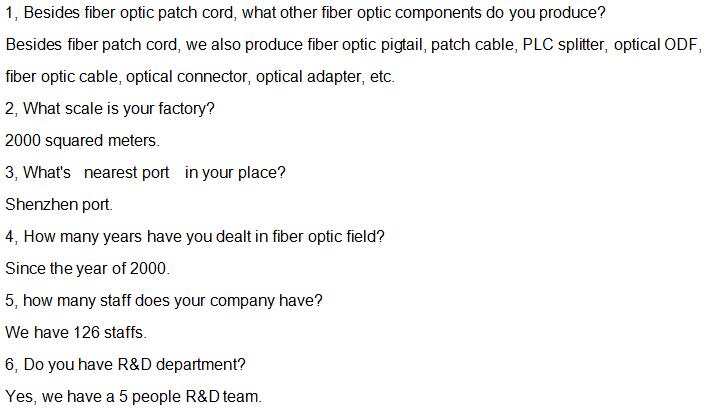Click the answer 'Since the year of 2000.'
This screenshot has width=713, height=410.
click(x=87, y=269)
